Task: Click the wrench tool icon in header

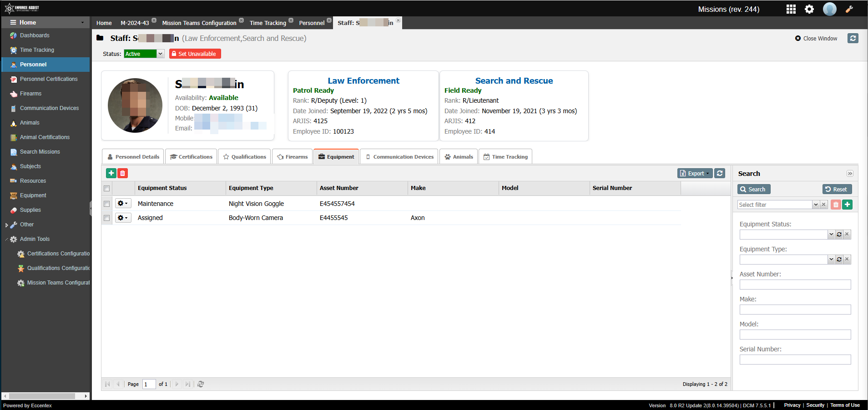Action: 849,9
